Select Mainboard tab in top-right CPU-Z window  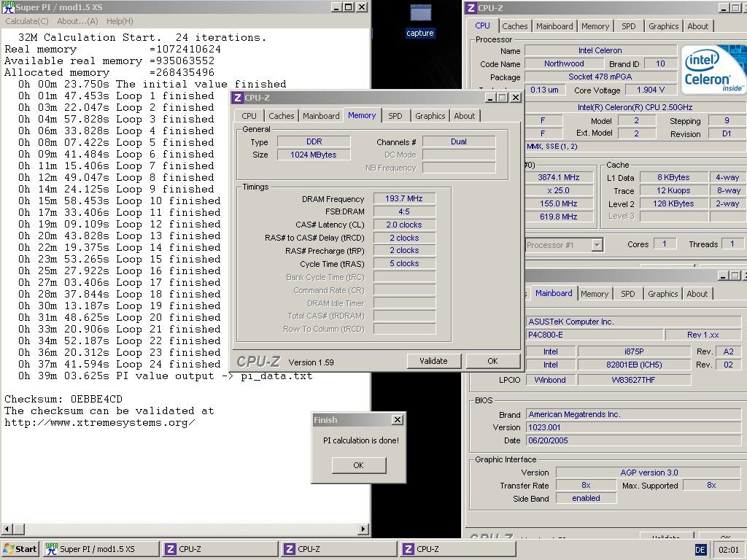point(554,26)
